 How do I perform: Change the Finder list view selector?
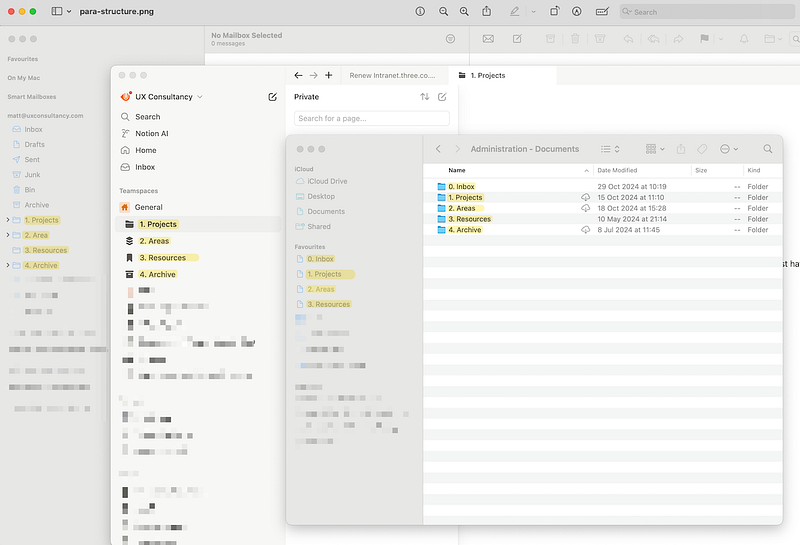610,149
